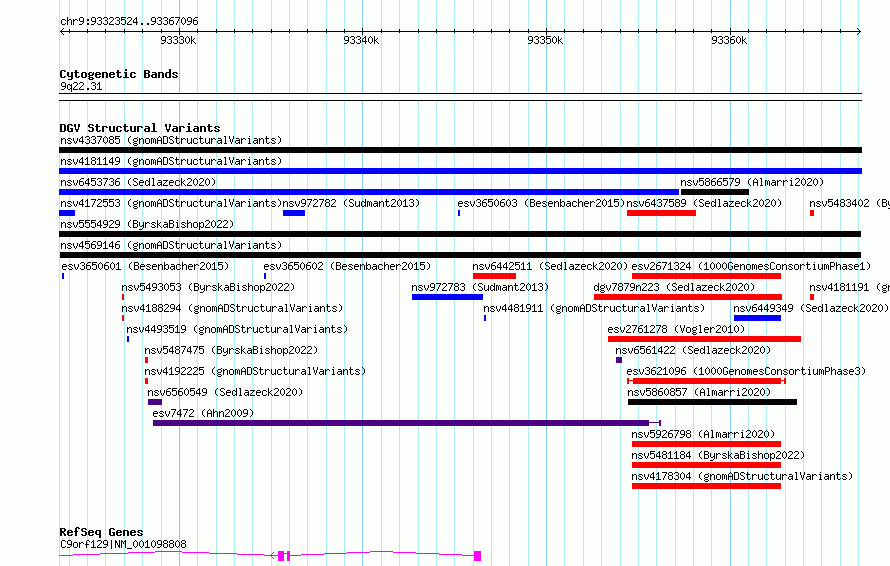Select the nsv4481911 (gnomADStructuralVariants) label
Screen dimensions: 890x566
pyautogui.click(x=594, y=308)
